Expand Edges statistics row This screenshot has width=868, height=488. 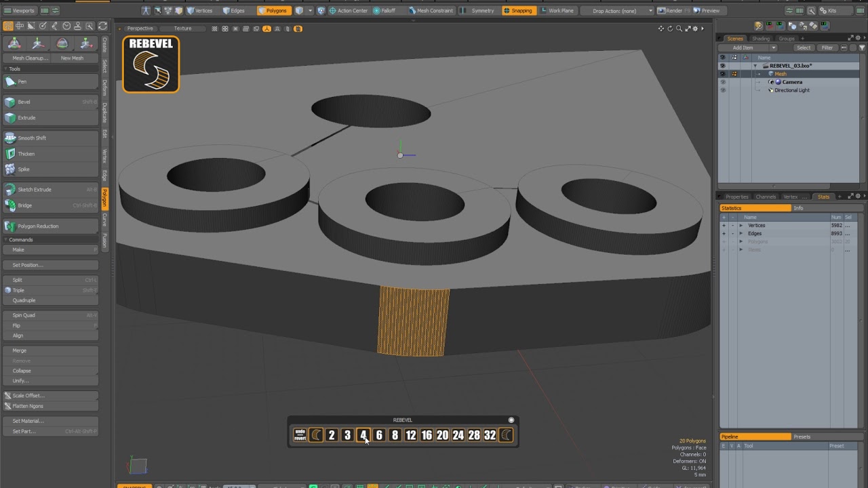741,233
